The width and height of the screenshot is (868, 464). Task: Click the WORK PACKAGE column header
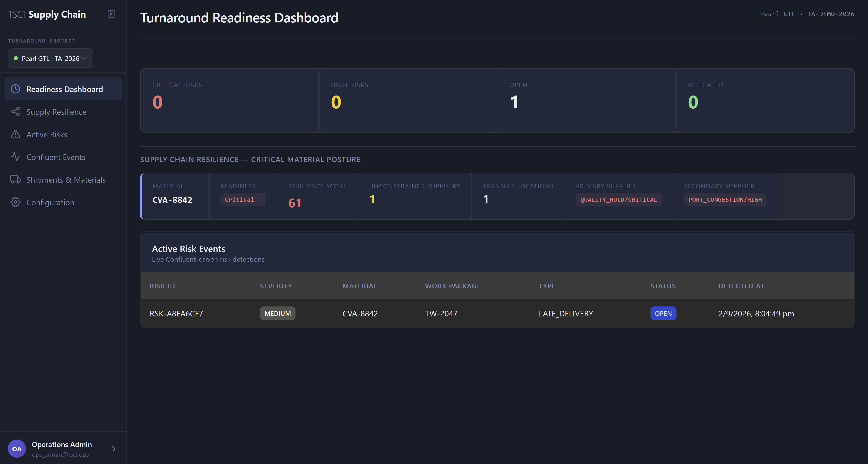pyautogui.click(x=452, y=286)
